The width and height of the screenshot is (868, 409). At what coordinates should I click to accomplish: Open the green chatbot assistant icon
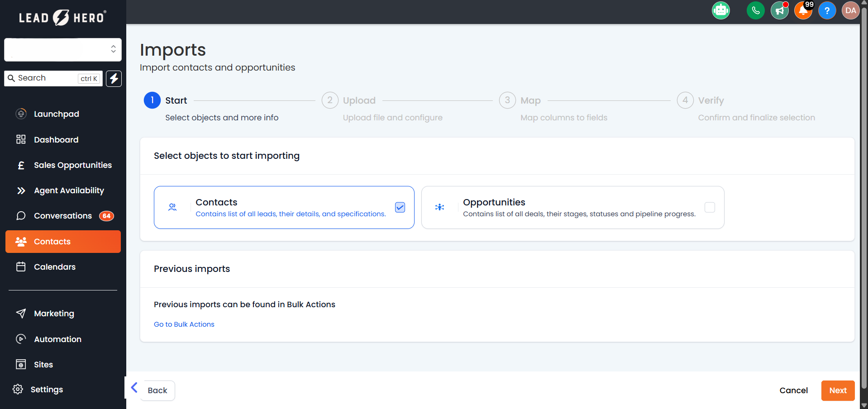pos(720,10)
